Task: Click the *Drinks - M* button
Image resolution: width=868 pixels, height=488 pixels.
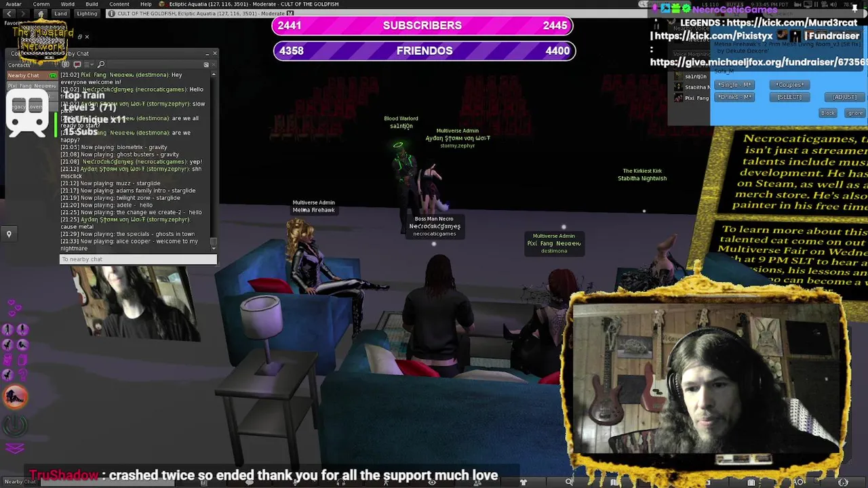Action: tap(735, 97)
